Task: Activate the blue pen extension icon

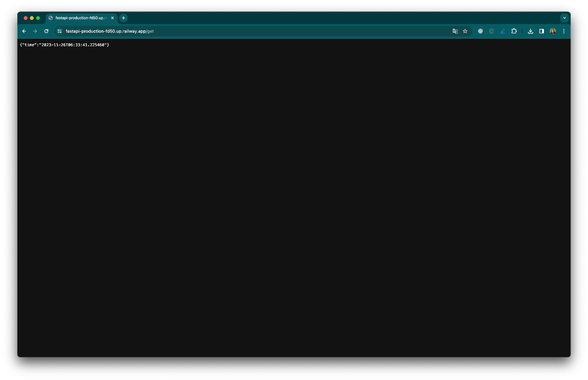Action: (x=503, y=31)
